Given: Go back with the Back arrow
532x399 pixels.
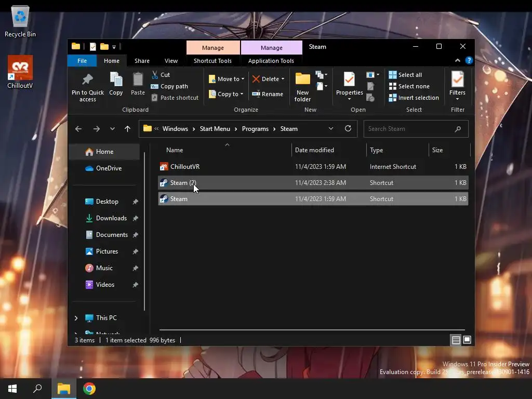Looking at the screenshot, I should pyautogui.click(x=78, y=129).
